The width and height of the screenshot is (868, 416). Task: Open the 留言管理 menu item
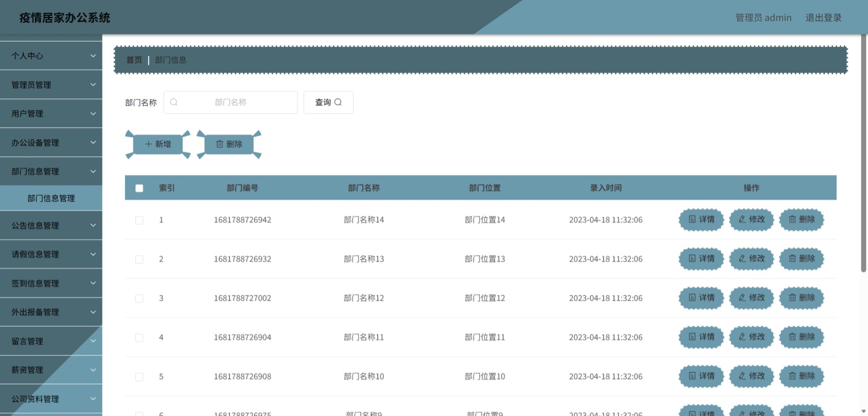(x=51, y=341)
